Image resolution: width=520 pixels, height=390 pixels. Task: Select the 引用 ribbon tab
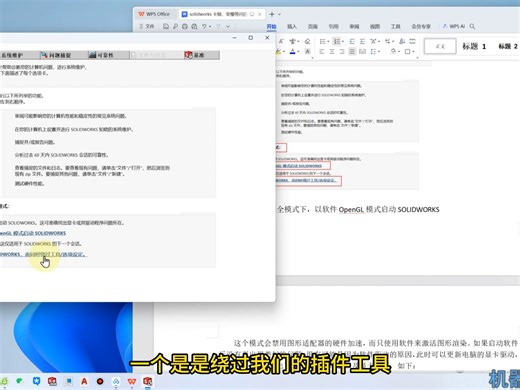click(333, 26)
